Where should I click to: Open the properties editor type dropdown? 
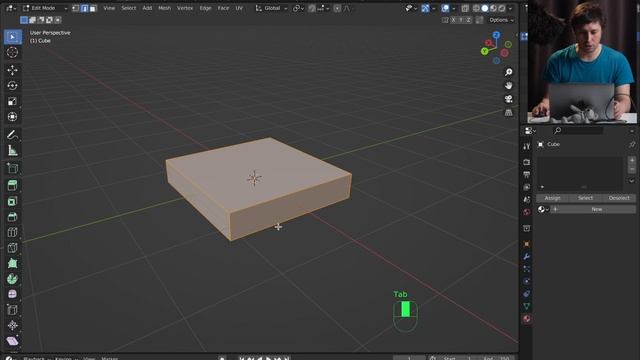(530, 131)
